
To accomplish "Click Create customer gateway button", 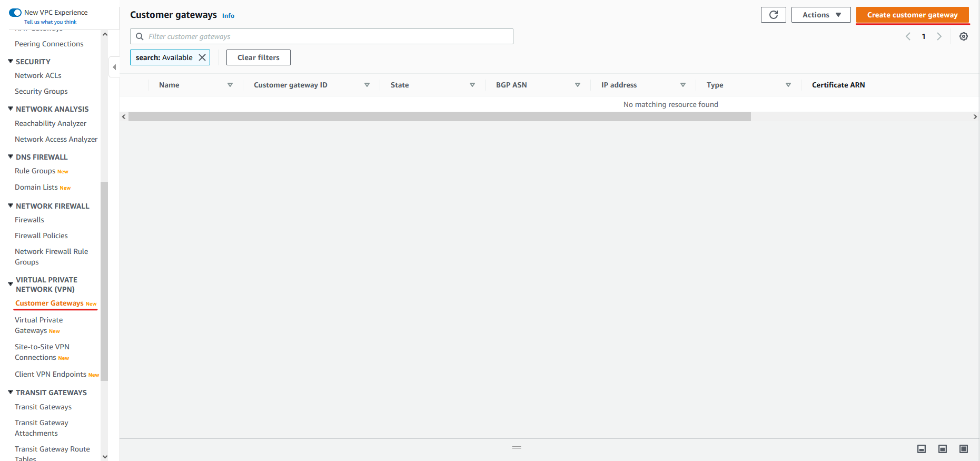I will point(912,15).
